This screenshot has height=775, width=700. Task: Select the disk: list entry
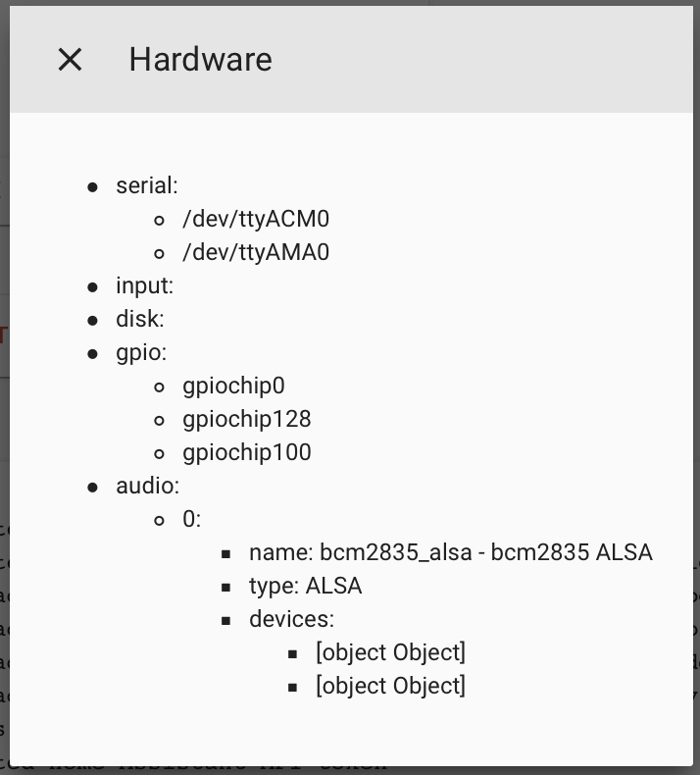[x=140, y=319]
